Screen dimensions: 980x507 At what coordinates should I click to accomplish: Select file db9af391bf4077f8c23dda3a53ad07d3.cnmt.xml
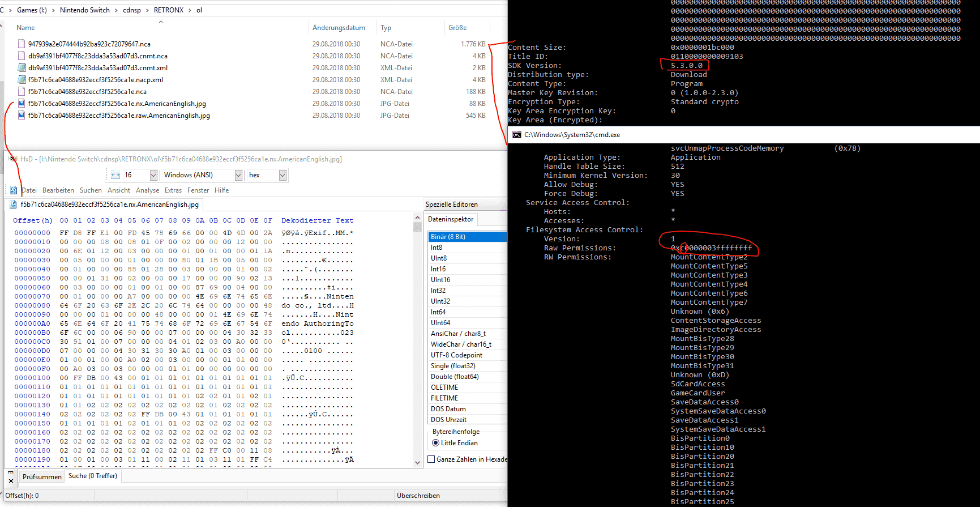click(x=98, y=67)
